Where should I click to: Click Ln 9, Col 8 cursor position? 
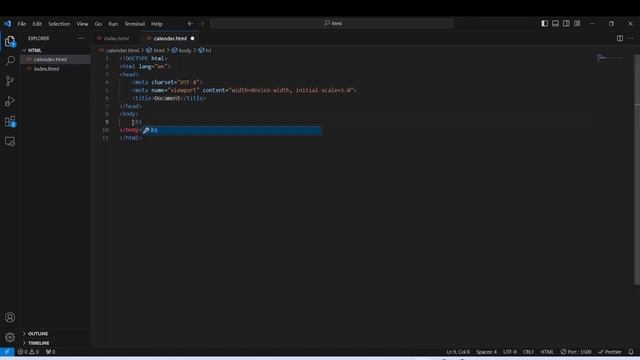tap(458, 351)
